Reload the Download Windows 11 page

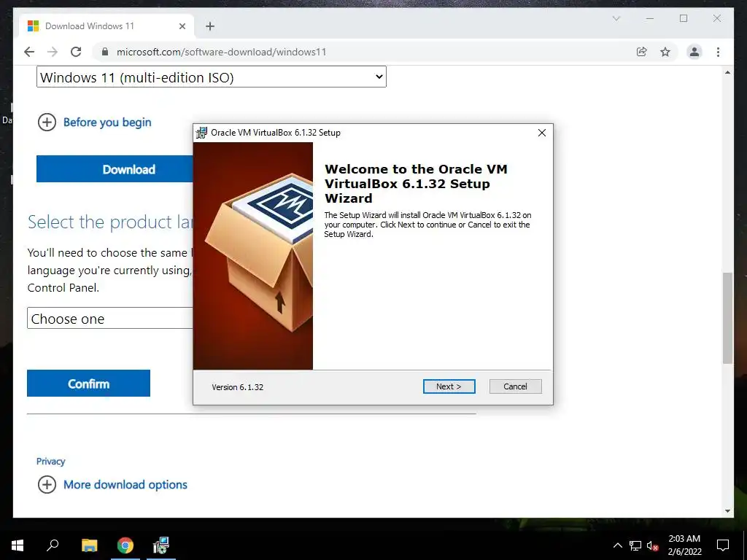coord(76,52)
